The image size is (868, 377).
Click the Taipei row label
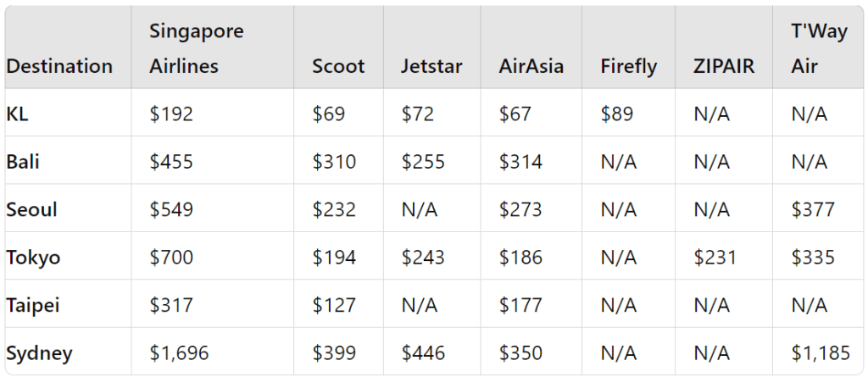(x=33, y=305)
